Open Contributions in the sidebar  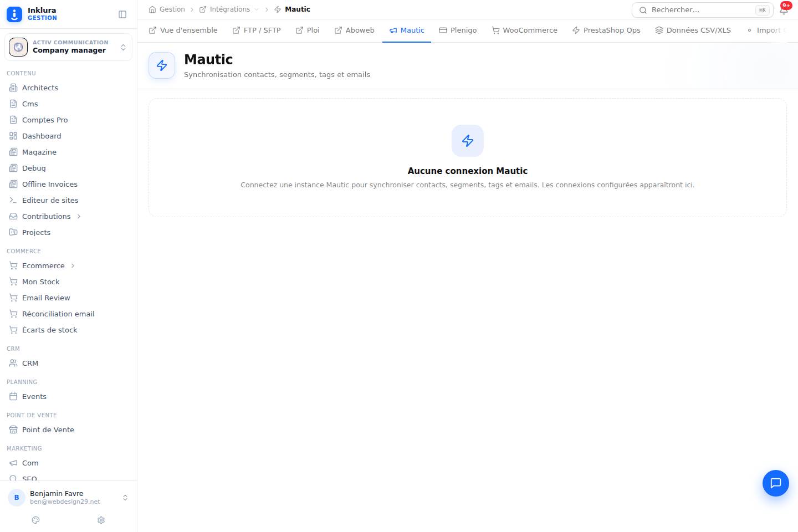click(x=46, y=216)
